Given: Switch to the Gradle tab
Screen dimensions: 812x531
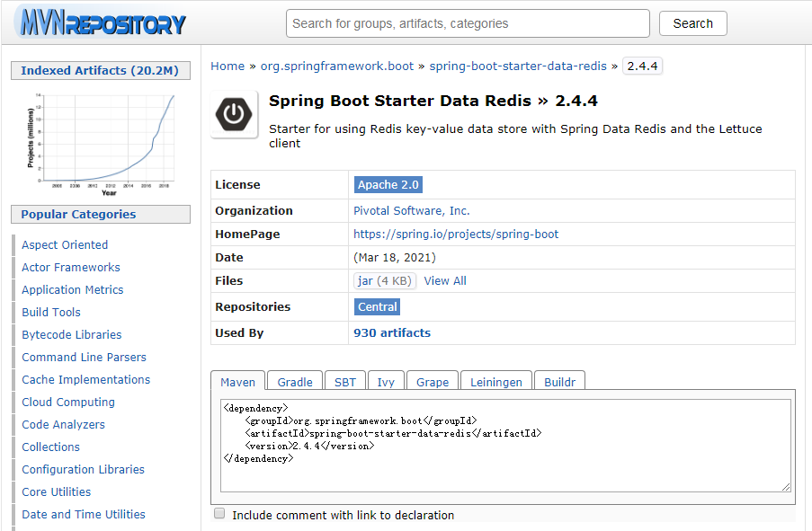Looking at the screenshot, I should 294,382.
